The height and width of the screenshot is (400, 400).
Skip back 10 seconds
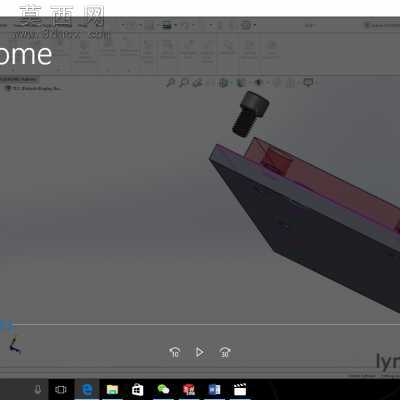pos(175,352)
